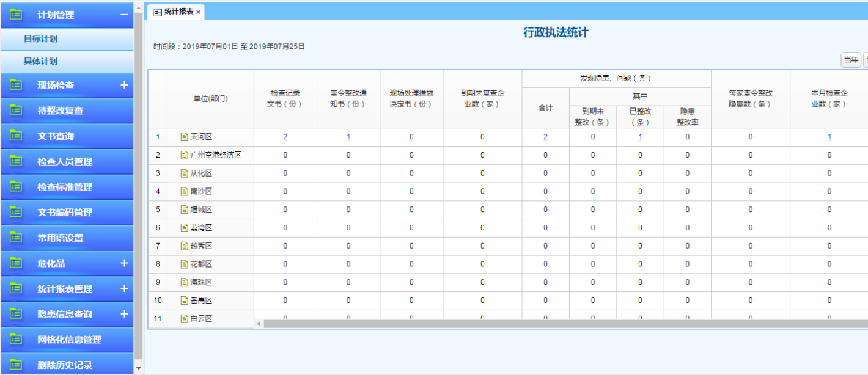This screenshot has height=375, width=868.
Task: Expand the 隐患信息查询 menu plus sign
Action: tap(124, 314)
